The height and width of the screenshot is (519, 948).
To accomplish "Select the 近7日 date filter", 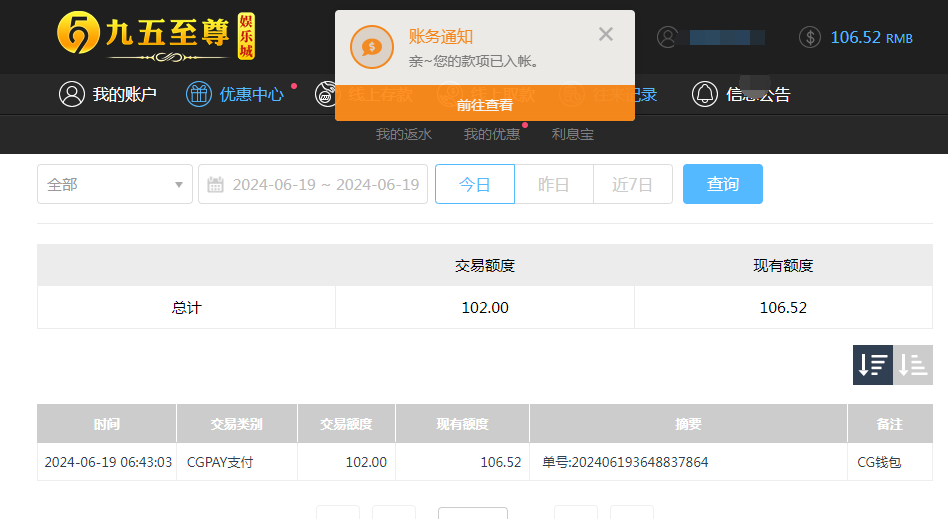I will click(x=633, y=185).
